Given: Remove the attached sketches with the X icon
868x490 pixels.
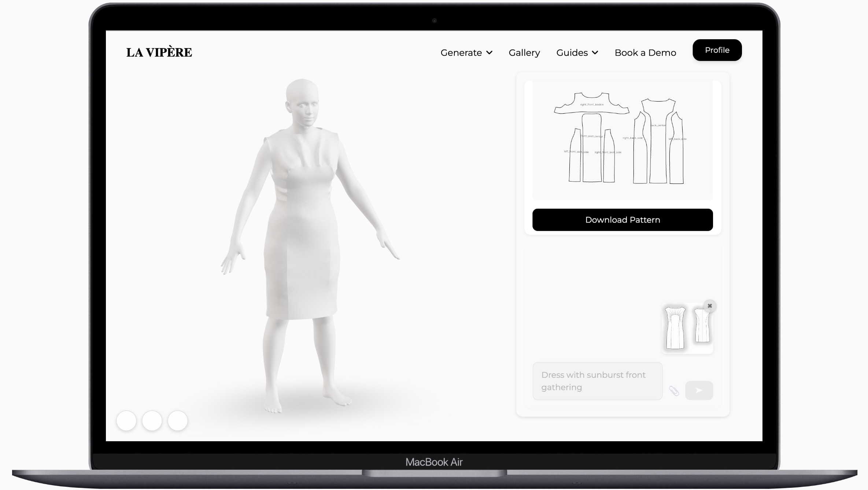Looking at the screenshot, I should click(710, 306).
